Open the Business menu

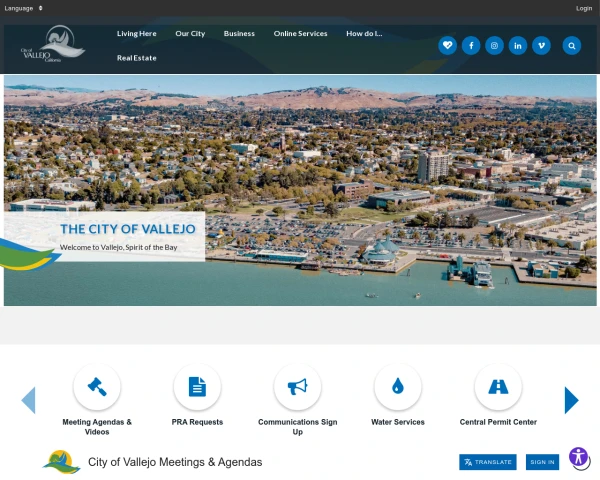click(239, 34)
